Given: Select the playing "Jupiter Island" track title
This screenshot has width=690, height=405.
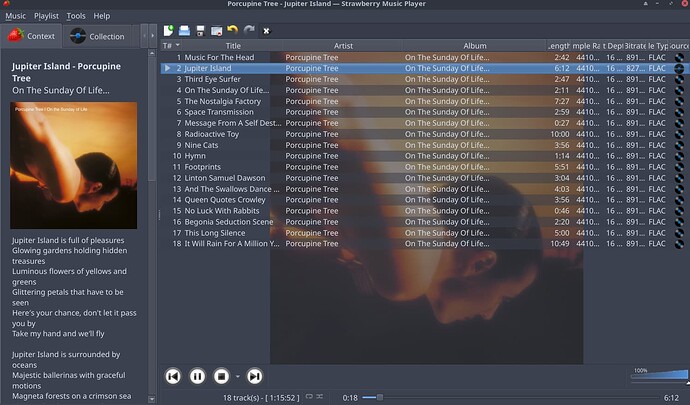Looking at the screenshot, I should click(208, 68).
